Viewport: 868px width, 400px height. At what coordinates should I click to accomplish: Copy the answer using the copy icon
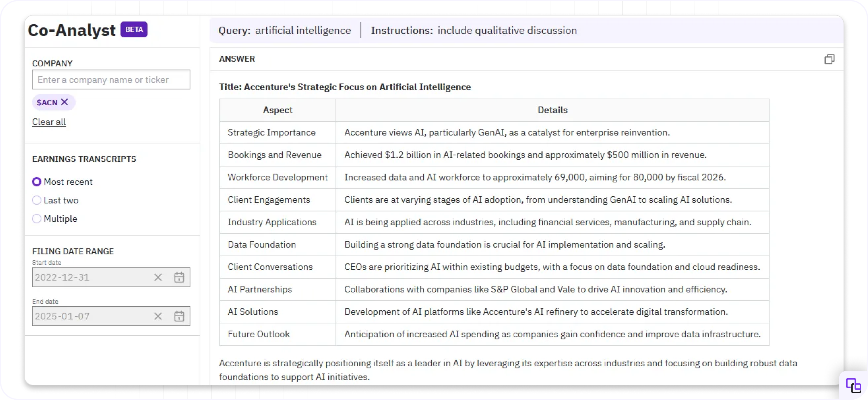829,59
